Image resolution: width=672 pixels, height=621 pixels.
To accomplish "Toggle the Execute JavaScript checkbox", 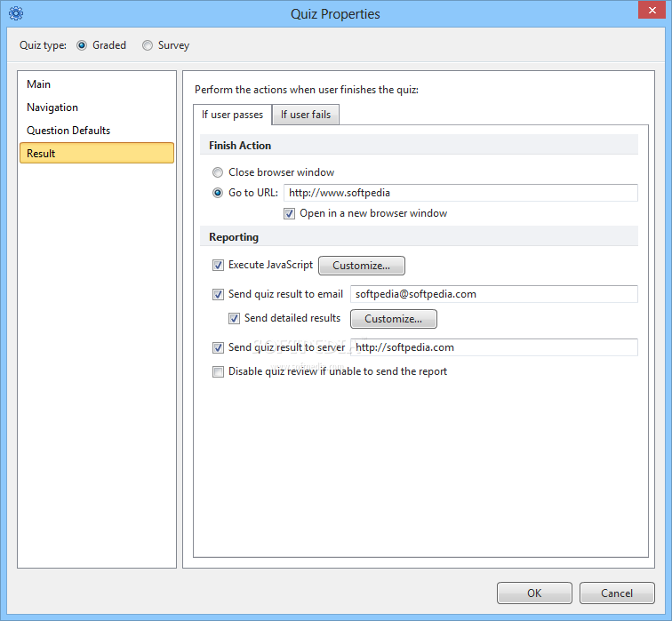I will 218,265.
